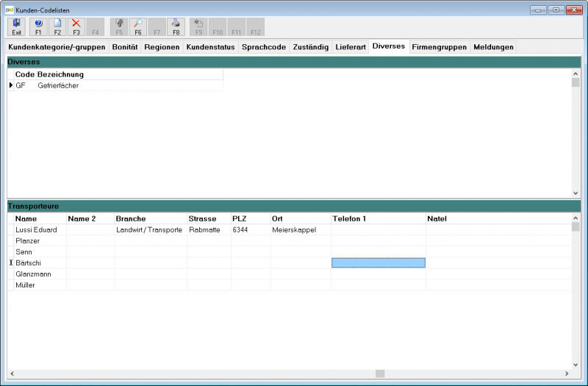Click the Diverses list scrollbar thumb
The height and width of the screenshot is (386, 588).
point(576,82)
